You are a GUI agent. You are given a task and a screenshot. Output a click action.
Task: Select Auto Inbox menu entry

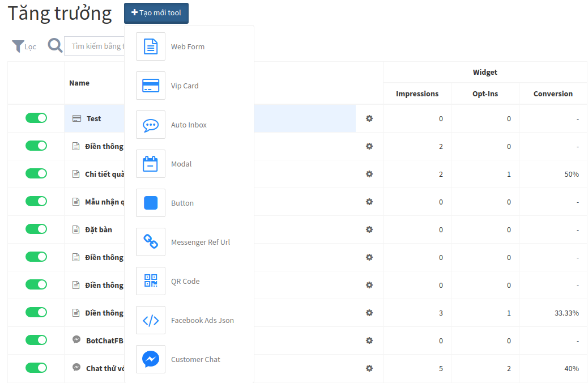189,125
